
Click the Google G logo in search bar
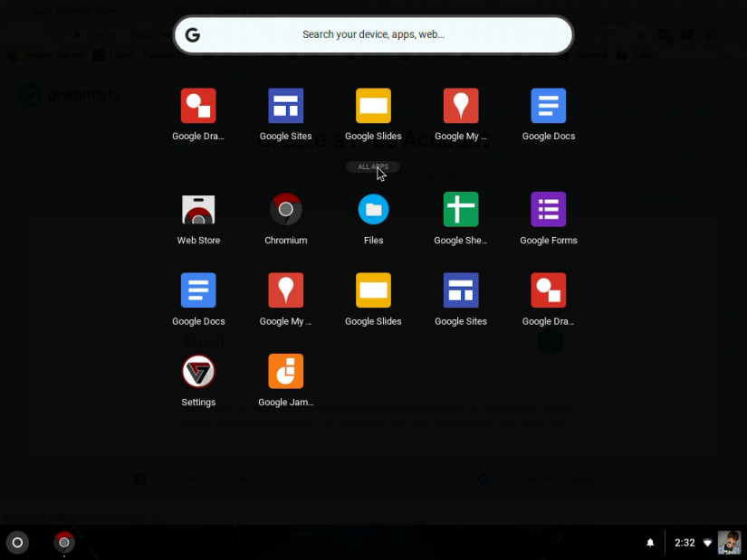tap(193, 34)
